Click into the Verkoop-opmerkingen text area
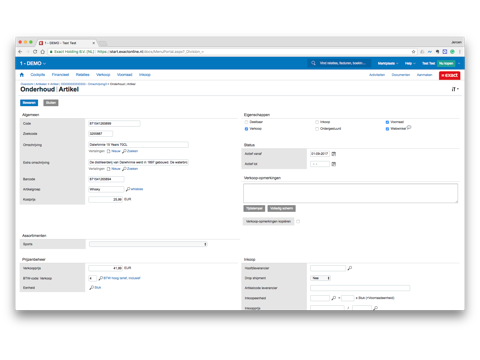 (x=350, y=193)
